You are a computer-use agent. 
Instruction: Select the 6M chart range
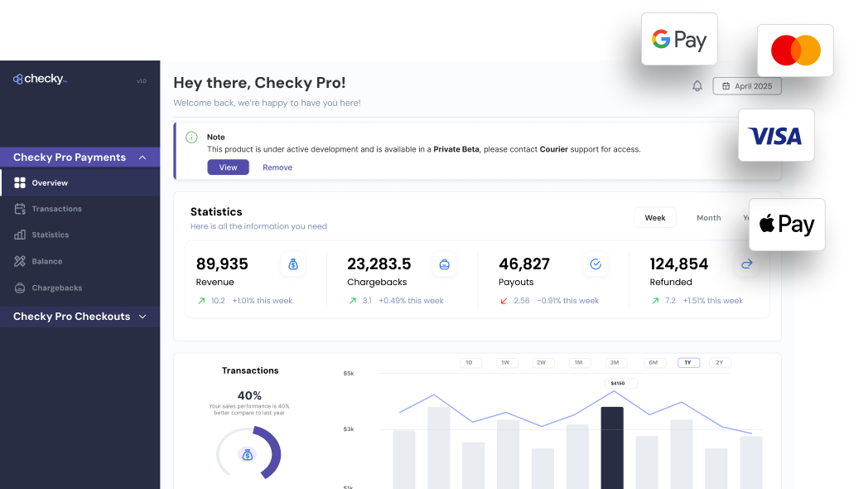pos(654,363)
